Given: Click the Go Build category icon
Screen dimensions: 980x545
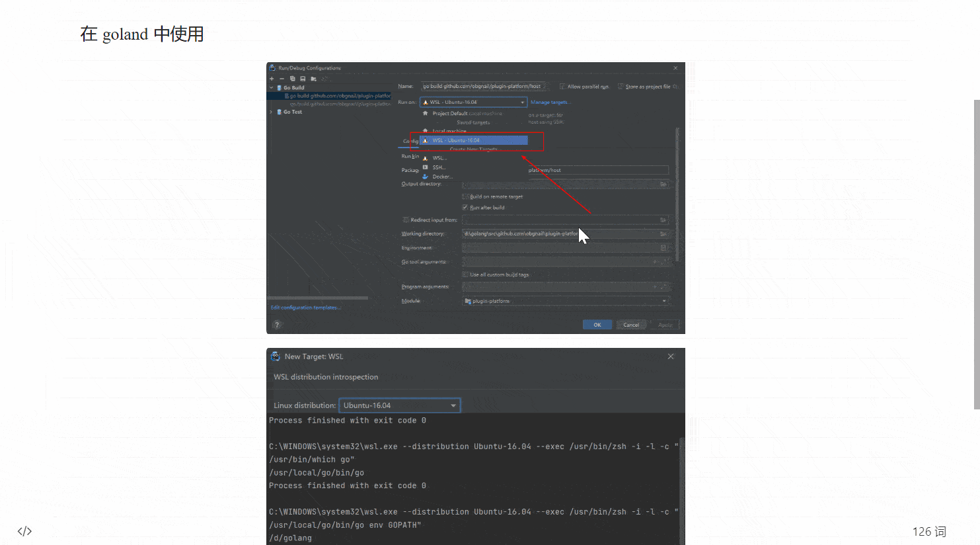Looking at the screenshot, I should (x=280, y=87).
